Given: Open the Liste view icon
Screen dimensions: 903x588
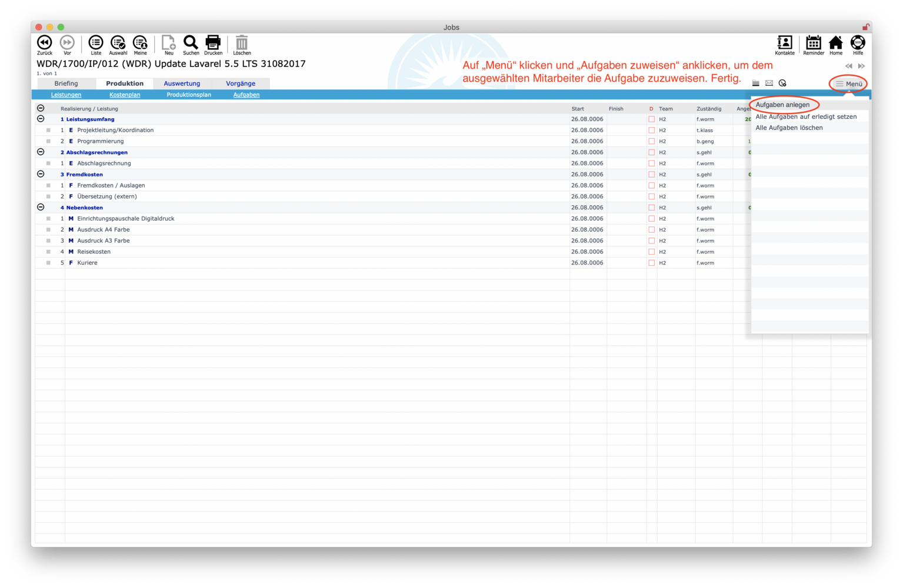Looking at the screenshot, I should click(x=95, y=43).
